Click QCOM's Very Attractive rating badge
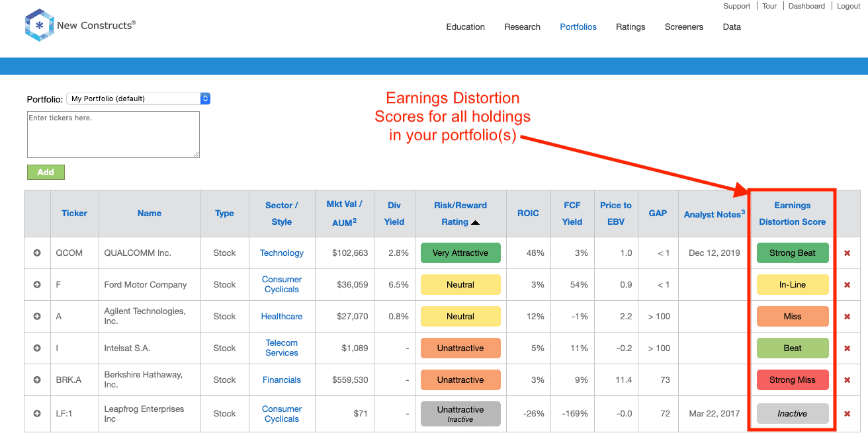868x437 pixels. [x=460, y=253]
